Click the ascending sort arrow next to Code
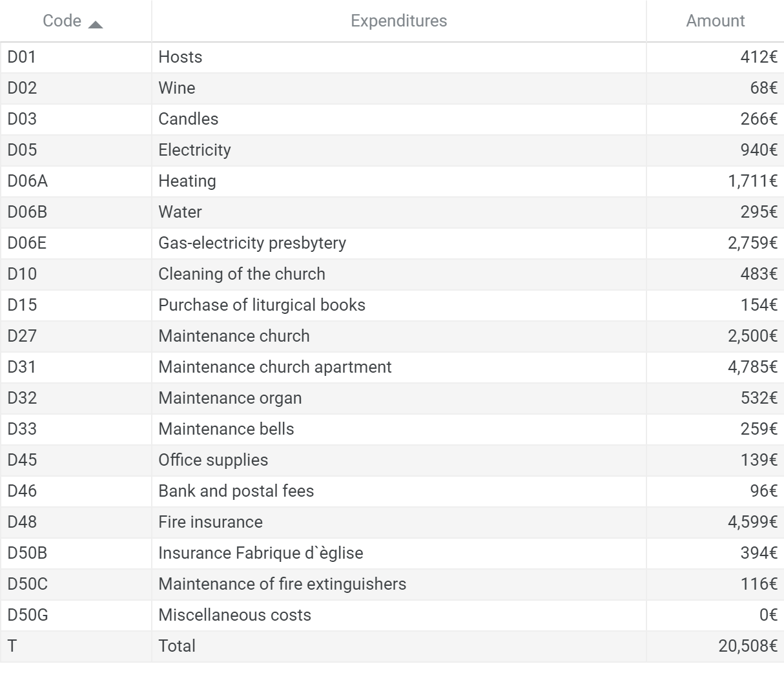Viewport: 784px width, 673px height. (x=96, y=25)
